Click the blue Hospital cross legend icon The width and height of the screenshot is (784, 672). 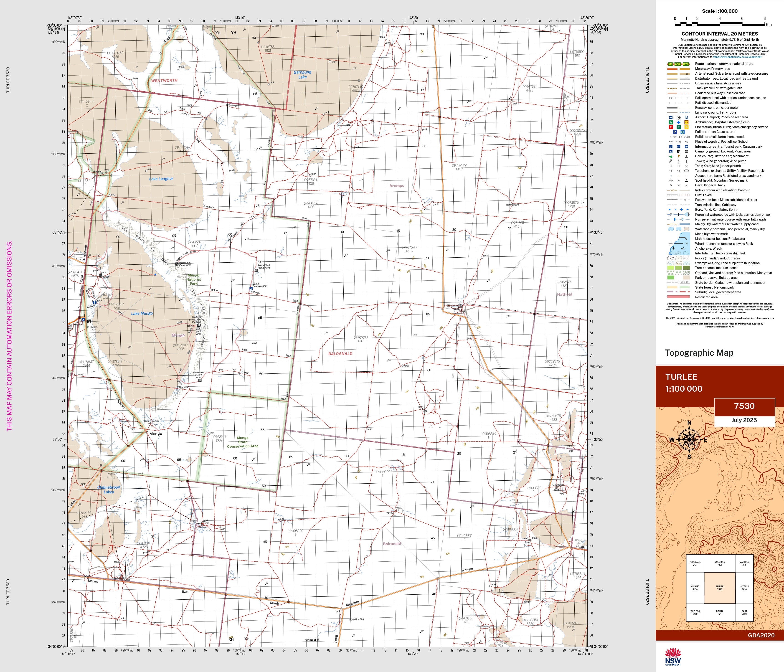click(x=678, y=122)
